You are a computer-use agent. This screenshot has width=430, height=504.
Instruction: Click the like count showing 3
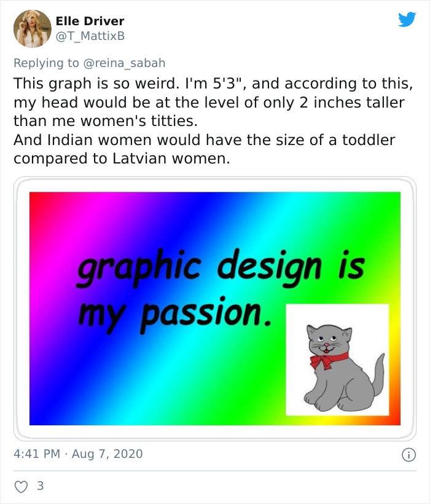(x=39, y=485)
